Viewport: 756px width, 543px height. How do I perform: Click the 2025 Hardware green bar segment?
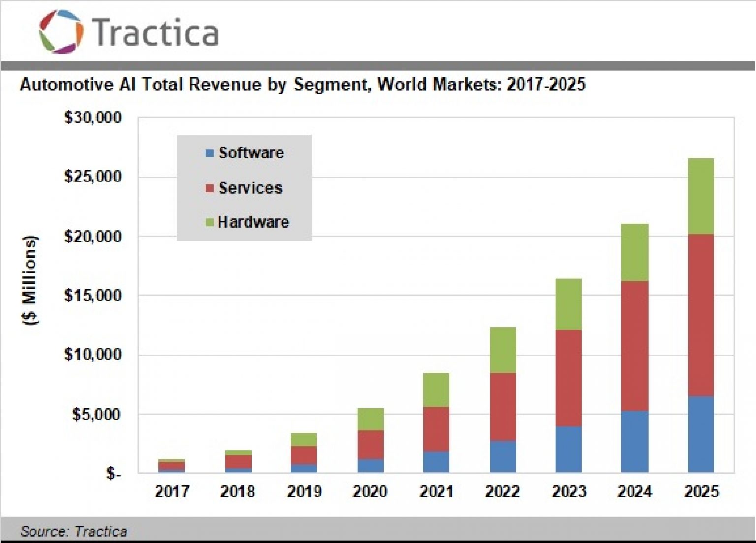(700, 196)
